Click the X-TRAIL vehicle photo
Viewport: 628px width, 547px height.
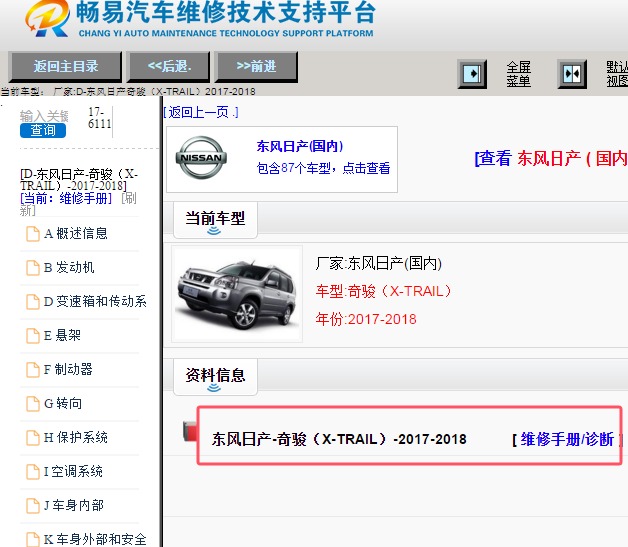(237, 294)
